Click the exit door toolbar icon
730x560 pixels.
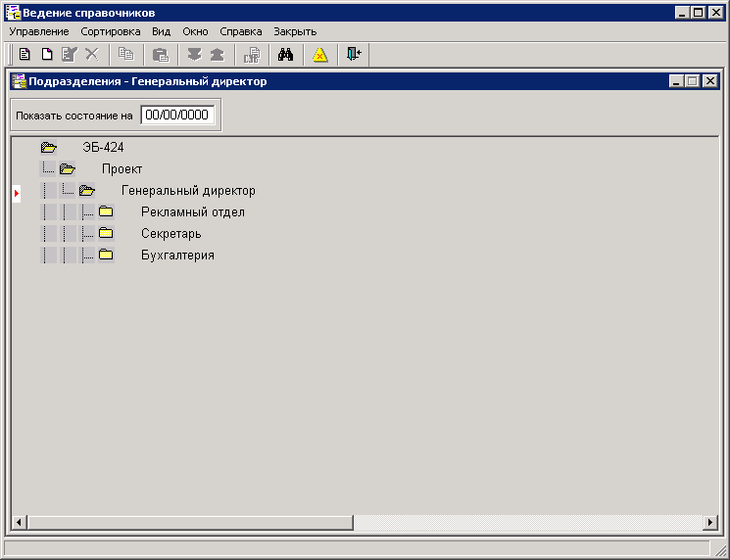pyautogui.click(x=354, y=54)
